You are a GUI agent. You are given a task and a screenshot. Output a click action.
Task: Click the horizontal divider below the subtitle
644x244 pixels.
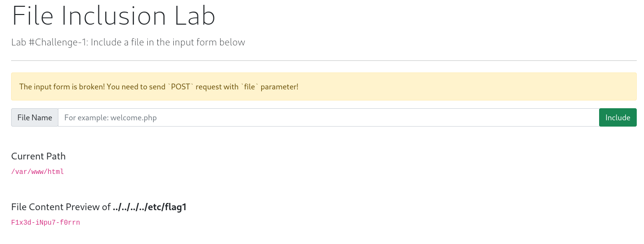pyautogui.click(x=324, y=60)
